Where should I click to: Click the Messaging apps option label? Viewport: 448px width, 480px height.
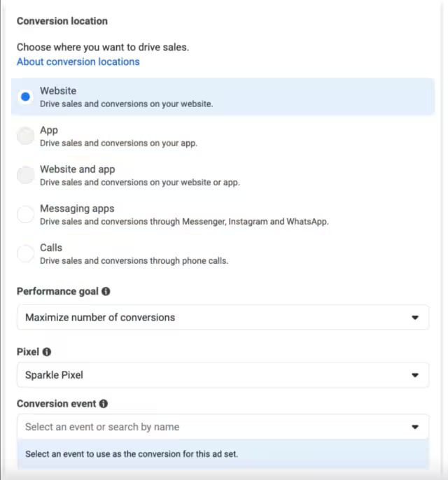tap(77, 209)
